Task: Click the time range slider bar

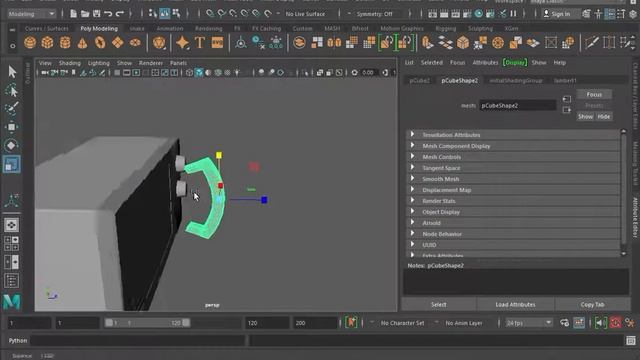Action: click(147, 323)
